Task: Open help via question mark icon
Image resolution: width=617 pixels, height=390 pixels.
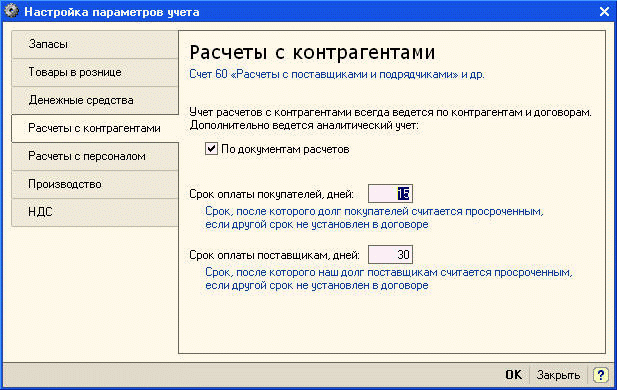Action: pyautogui.click(x=600, y=375)
